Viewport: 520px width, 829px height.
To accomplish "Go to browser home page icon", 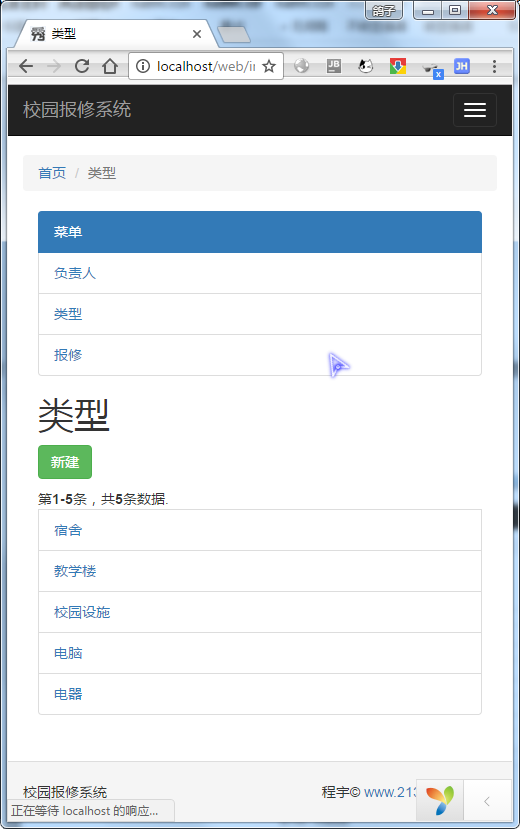I will [110, 66].
